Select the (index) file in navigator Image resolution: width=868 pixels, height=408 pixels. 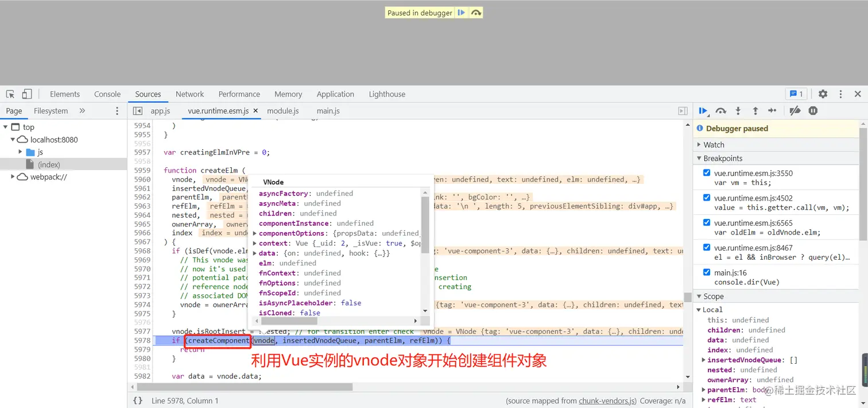[49, 165]
